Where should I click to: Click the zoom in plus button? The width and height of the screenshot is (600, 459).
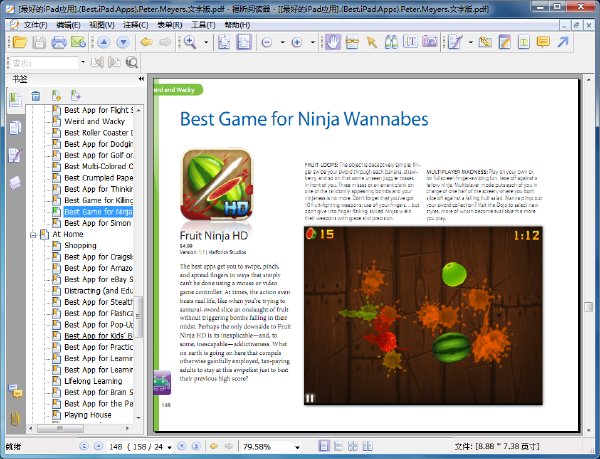(x=297, y=42)
